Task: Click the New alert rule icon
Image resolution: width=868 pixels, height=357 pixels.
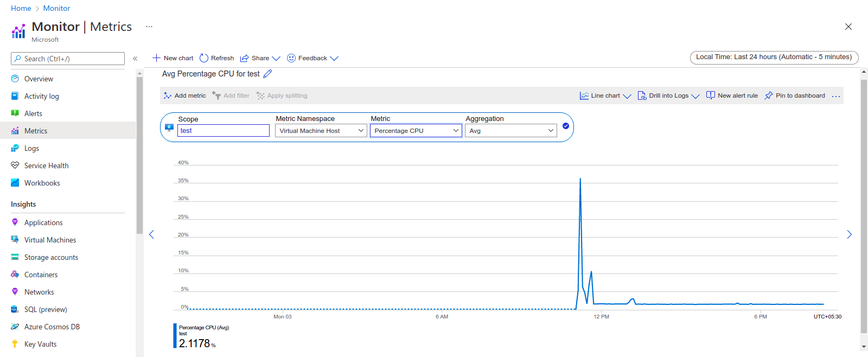Action: pyautogui.click(x=711, y=95)
